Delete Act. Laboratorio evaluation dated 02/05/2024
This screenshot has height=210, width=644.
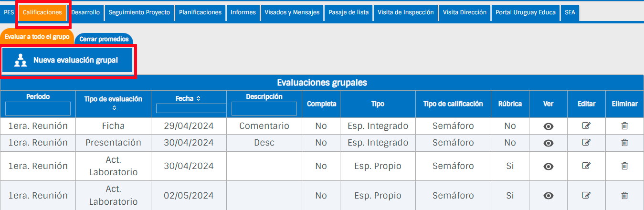pos(624,195)
